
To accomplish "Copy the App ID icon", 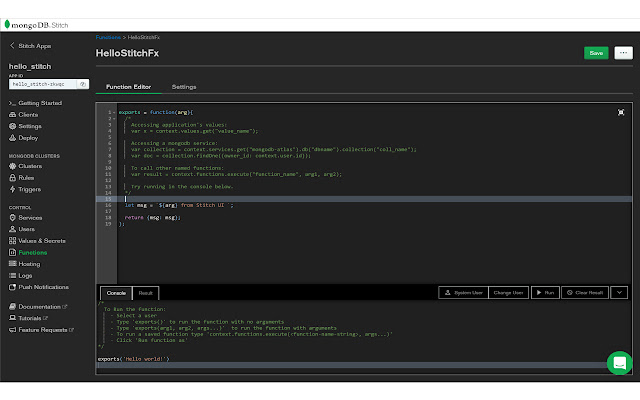I will [x=83, y=84].
